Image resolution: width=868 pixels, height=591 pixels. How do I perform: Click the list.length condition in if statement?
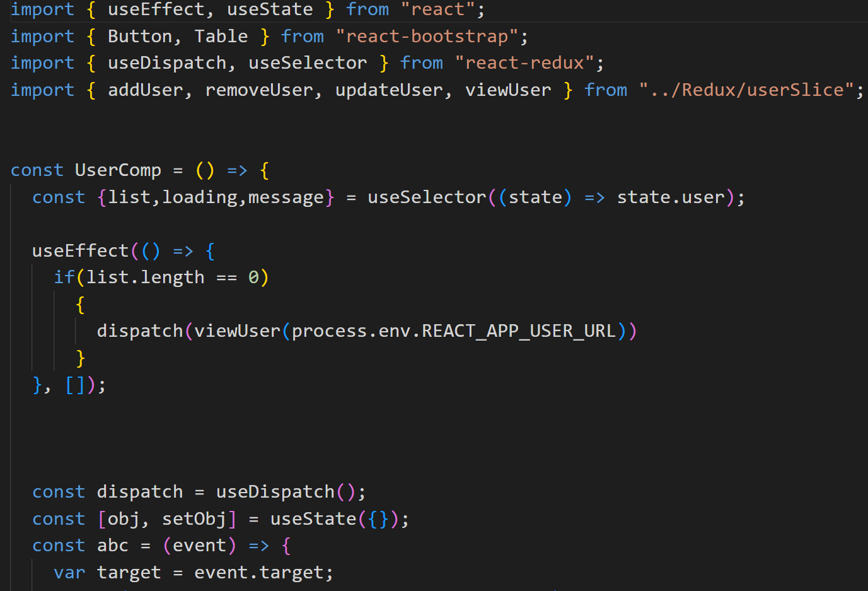(x=145, y=278)
